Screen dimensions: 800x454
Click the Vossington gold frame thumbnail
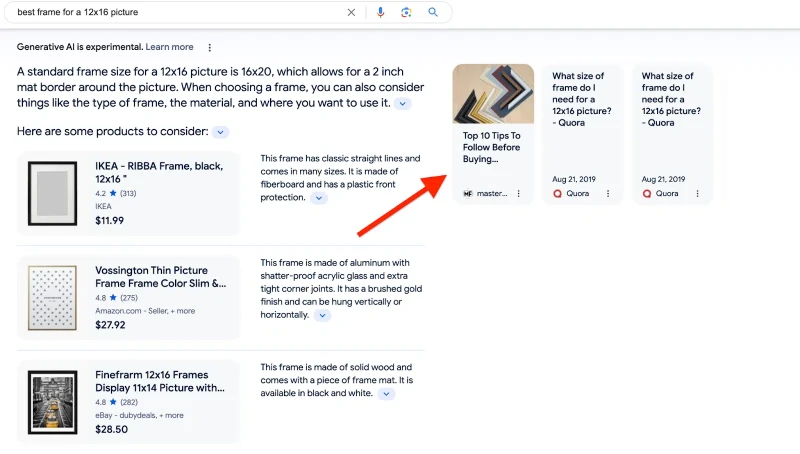(x=53, y=298)
